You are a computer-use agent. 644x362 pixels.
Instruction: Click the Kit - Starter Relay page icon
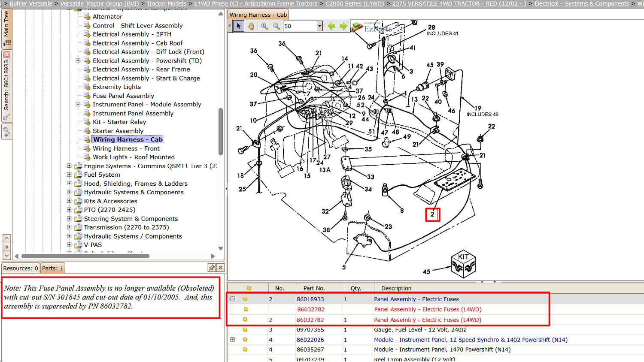pos(87,122)
